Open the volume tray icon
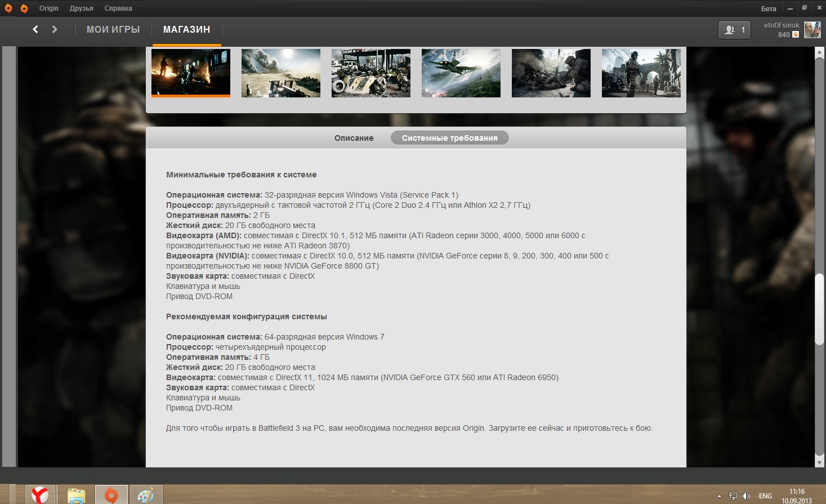The image size is (826, 504). pos(747,496)
